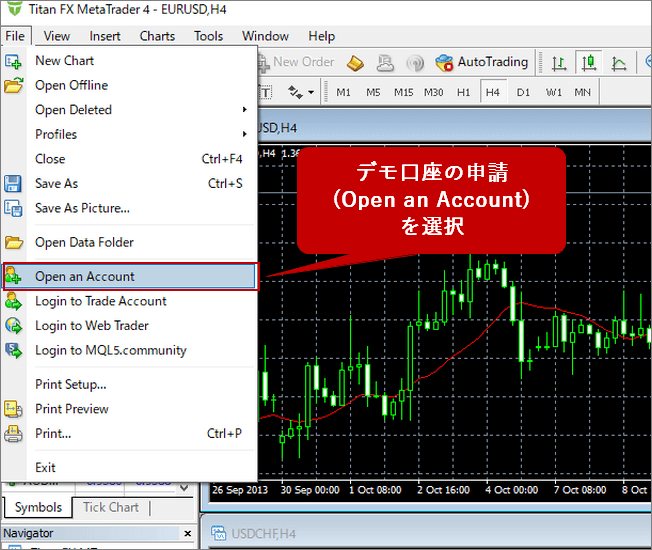This screenshot has width=652, height=550.
Task: Switch to the Tick Chart tab
Action: 111,508
